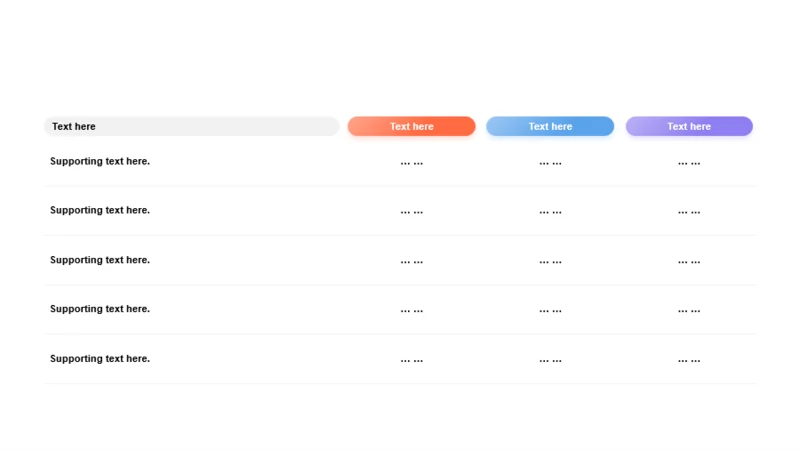Click second row dots under orange column

coord(412,212)
